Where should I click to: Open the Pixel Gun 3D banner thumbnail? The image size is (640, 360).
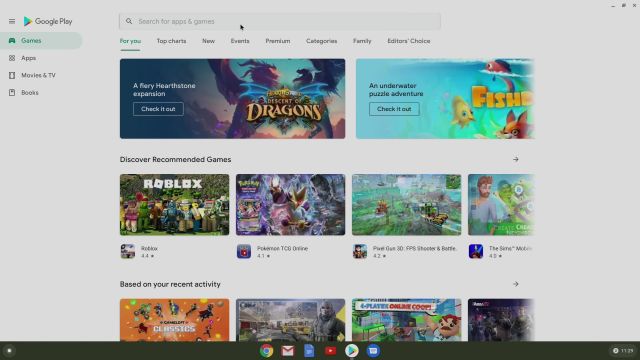(407, 204)
